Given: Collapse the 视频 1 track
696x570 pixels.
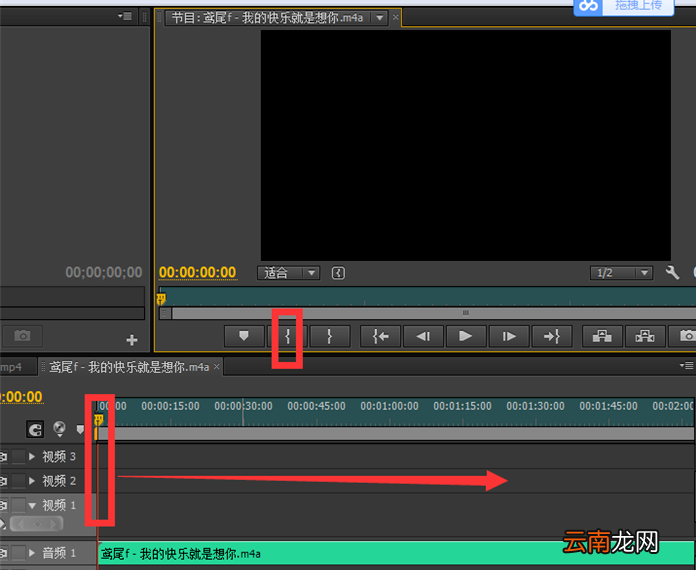Looking at the screenshot, I should pos(32,506).
